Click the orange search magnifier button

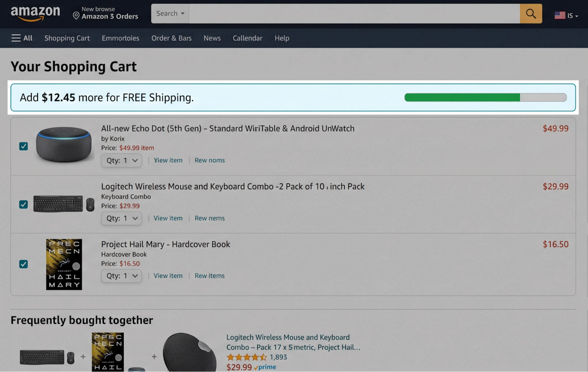[531, 14]
